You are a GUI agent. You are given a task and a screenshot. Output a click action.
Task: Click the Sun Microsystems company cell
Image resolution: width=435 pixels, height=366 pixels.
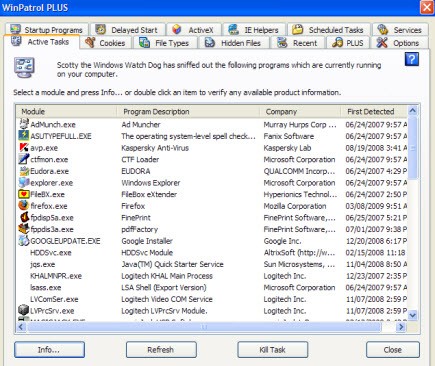tap(299, 264)
